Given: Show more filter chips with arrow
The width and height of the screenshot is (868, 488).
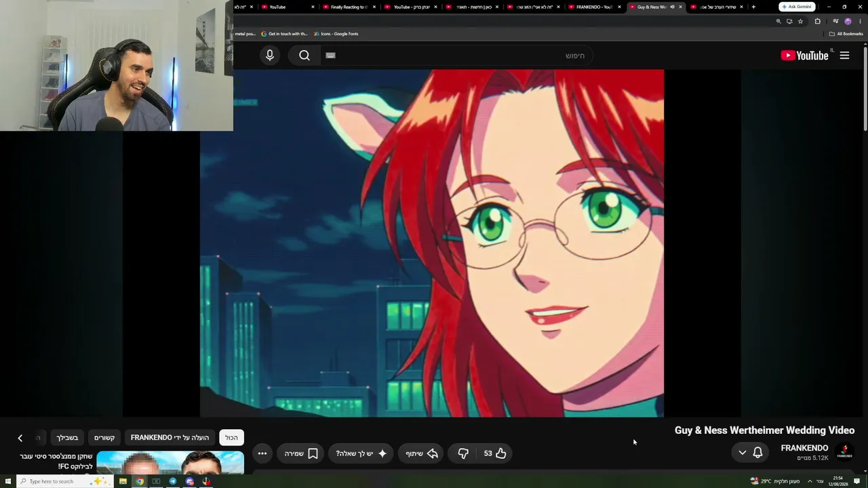Looking at the screenshot, I should click(20, 438).
